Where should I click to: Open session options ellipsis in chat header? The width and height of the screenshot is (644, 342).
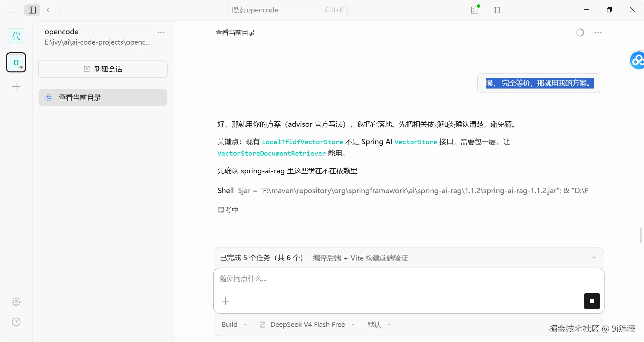(598, 33)
